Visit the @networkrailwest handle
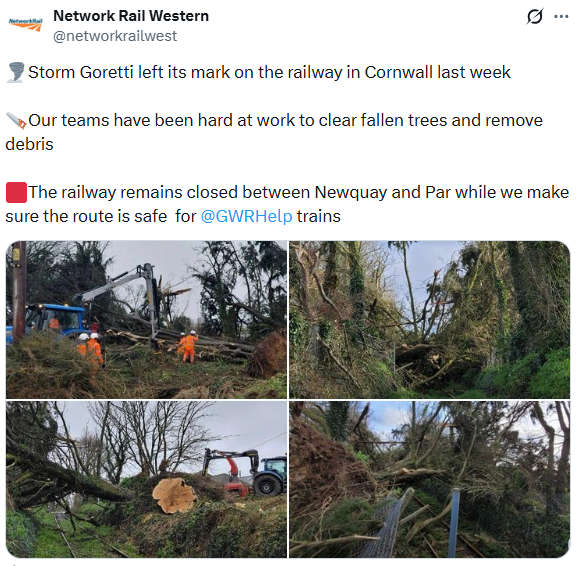 (115, 36)
